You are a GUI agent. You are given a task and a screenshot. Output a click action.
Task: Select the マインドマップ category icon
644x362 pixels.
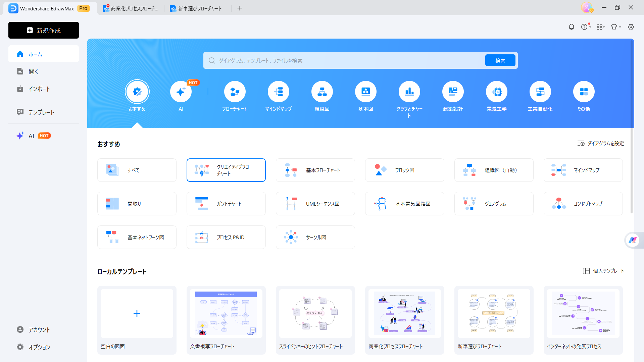(x=278, y=91)
